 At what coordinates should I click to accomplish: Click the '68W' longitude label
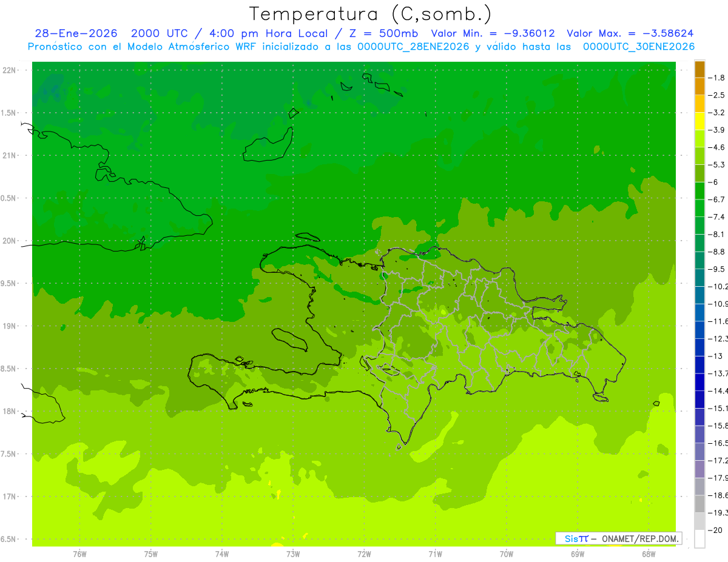[649, 554]
